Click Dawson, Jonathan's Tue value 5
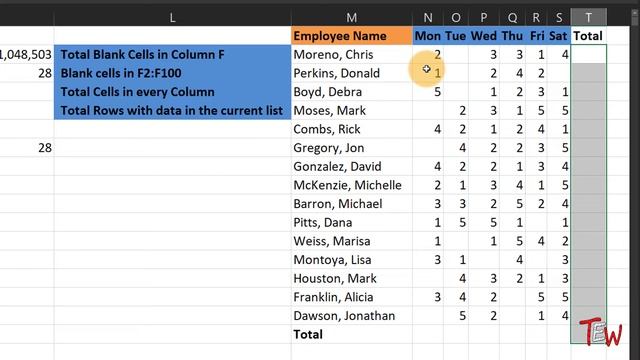The image size is (640, 360). pyautogui.click(x=456, y=316)
